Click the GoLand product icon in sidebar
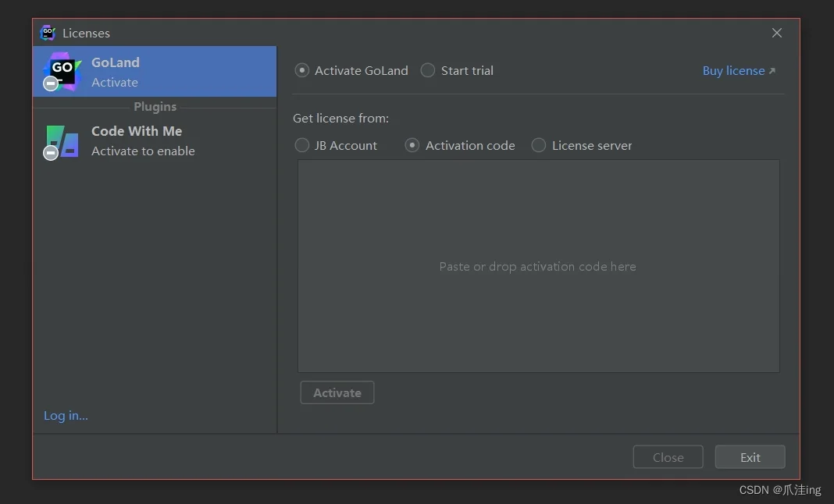Image resolution: width=834 pixels, height=504 pixels. click(x=62, y=72)
